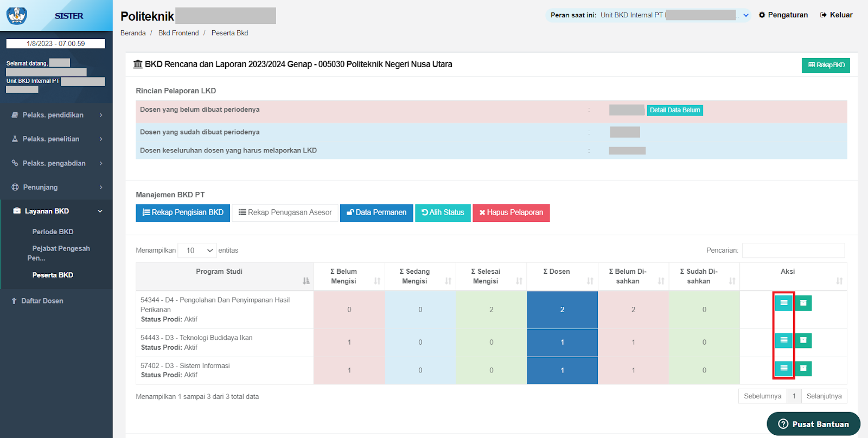Open Pejabat Pengesah Pen... submenu item
Viewport: 868px width, 438px height.
pyautogui.click(x=59, y=253)
